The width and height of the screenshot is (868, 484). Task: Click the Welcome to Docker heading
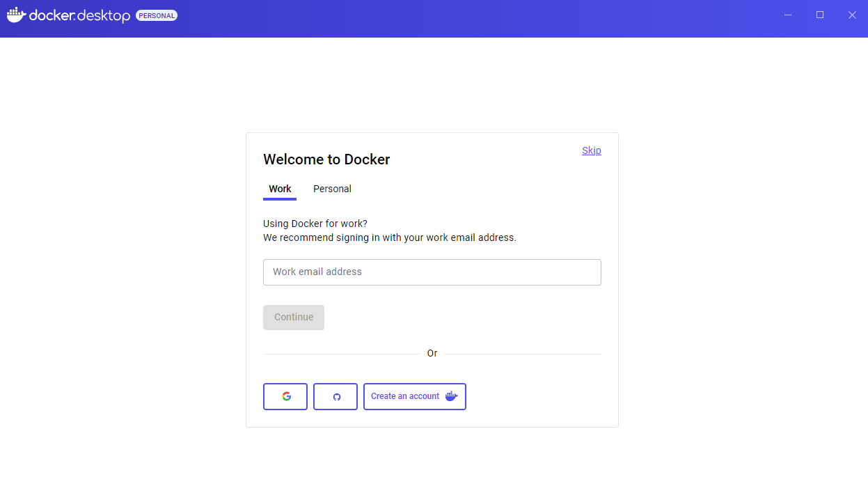coord(326,159)
